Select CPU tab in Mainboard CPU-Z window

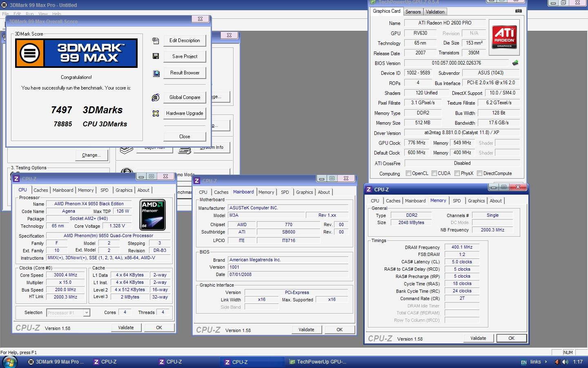click(x=203, y=192)
